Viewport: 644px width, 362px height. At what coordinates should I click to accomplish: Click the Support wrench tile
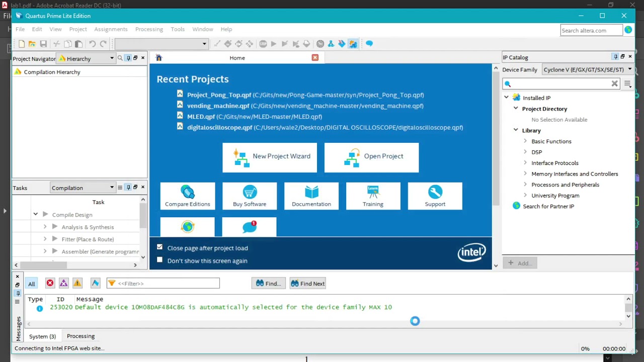[x=435, y=196]
